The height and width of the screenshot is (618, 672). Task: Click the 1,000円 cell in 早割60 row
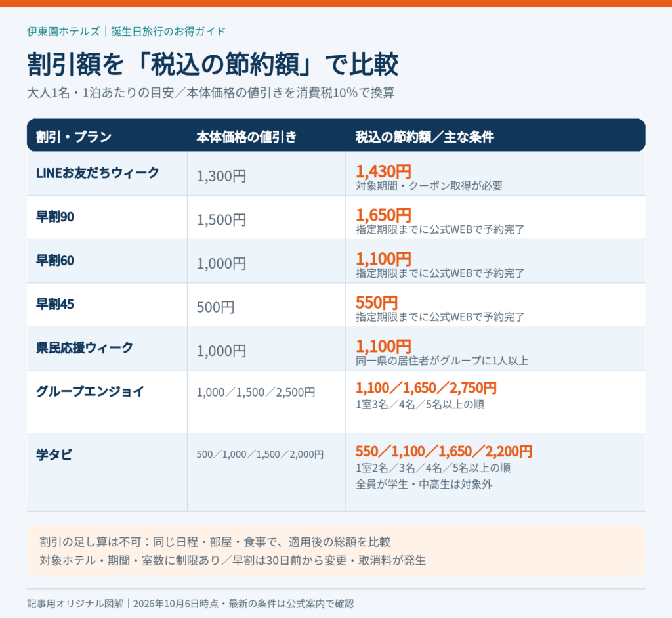pos(221,264)
